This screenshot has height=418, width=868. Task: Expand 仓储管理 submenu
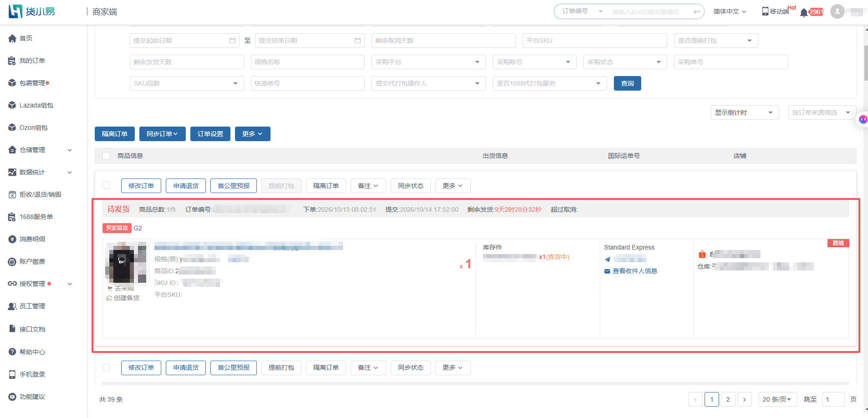[70, 150]
